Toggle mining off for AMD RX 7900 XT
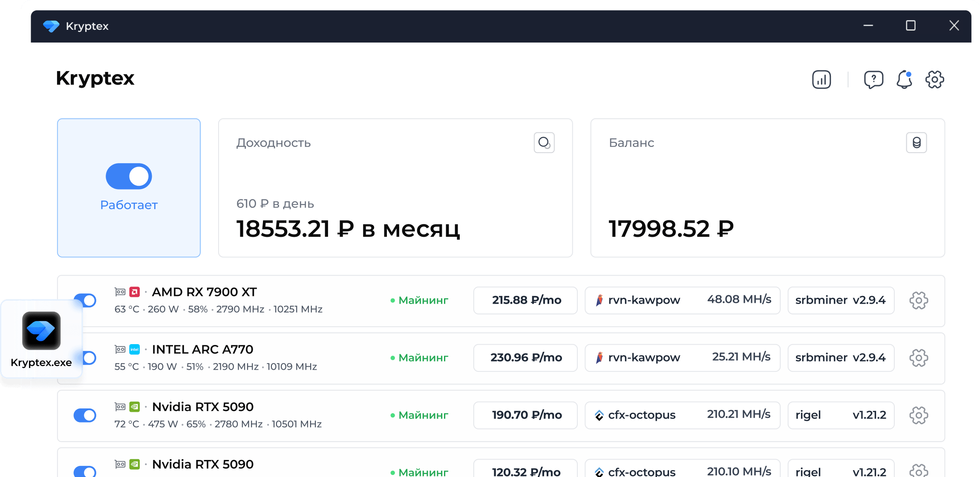 point(85,300)
